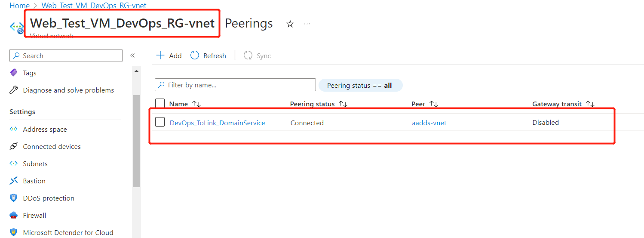Click the filter by name magnifier icon

[162, 85]
